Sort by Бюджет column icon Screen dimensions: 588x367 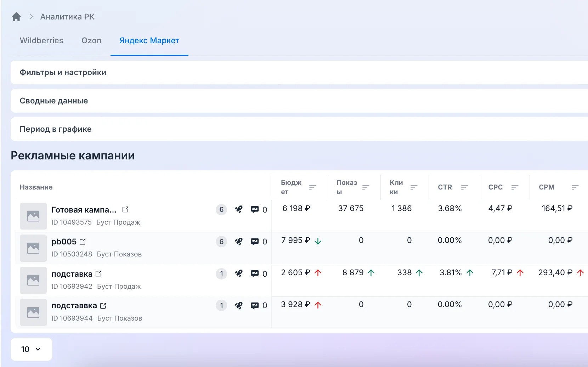click(x=312, y=187)
